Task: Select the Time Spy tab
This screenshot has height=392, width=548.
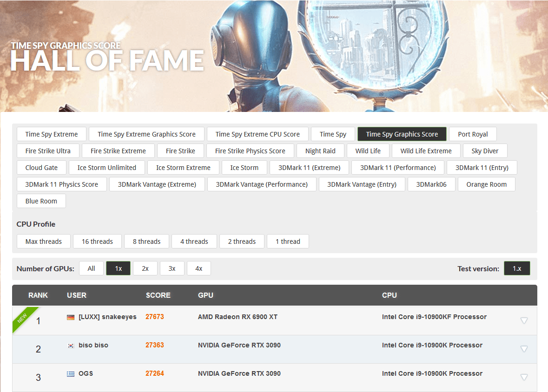Action: click(x=333, y=134)
